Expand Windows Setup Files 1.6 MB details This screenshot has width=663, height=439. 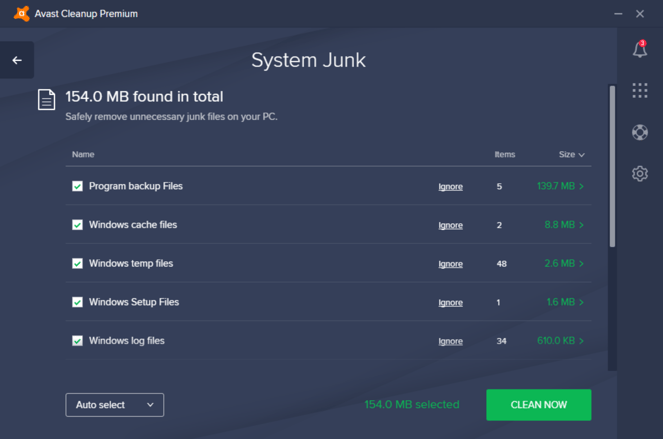[x=565, y=302]
